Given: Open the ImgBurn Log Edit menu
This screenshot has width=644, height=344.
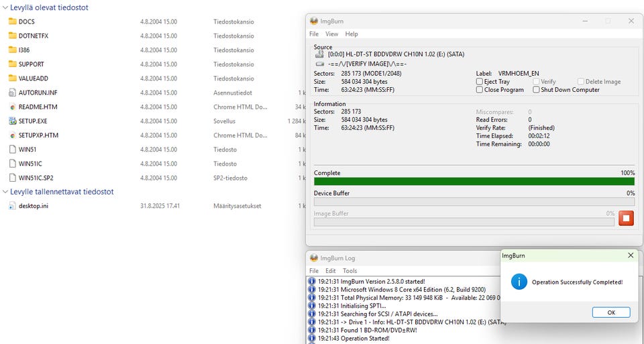Looking at the screenshot, I should coord(330,270).
